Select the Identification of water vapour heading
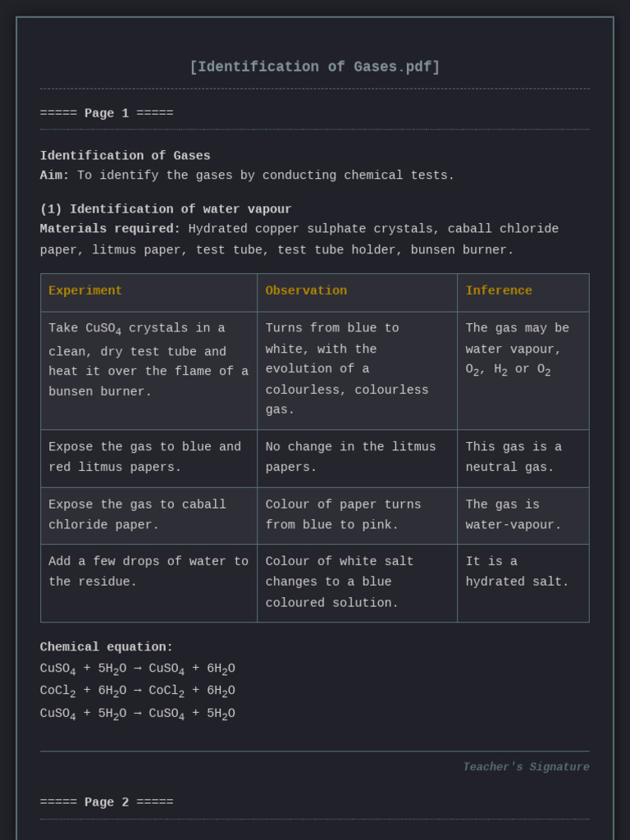The image size is (630, 840). pos(166,209)
